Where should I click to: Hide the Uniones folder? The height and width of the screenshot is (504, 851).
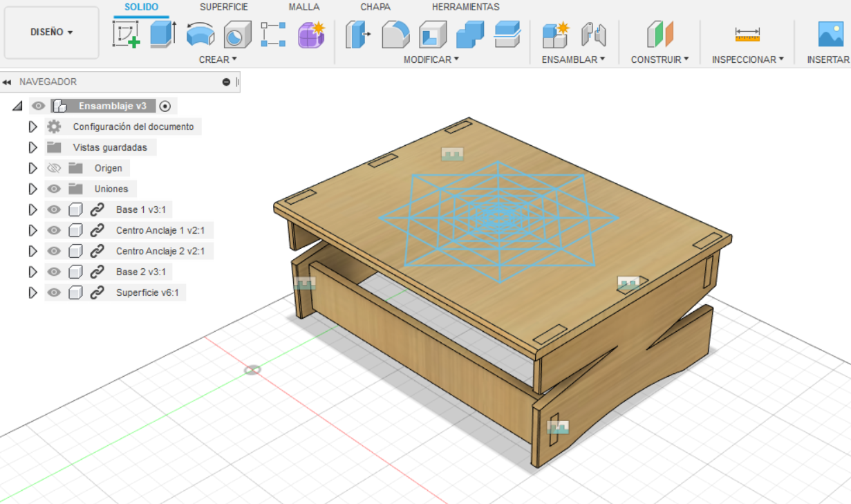coord(54,189)
